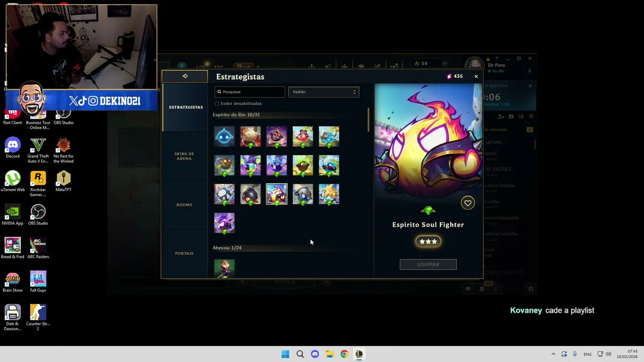
Task: Close the Estrategistas window
Action: [x=476, y=76]
